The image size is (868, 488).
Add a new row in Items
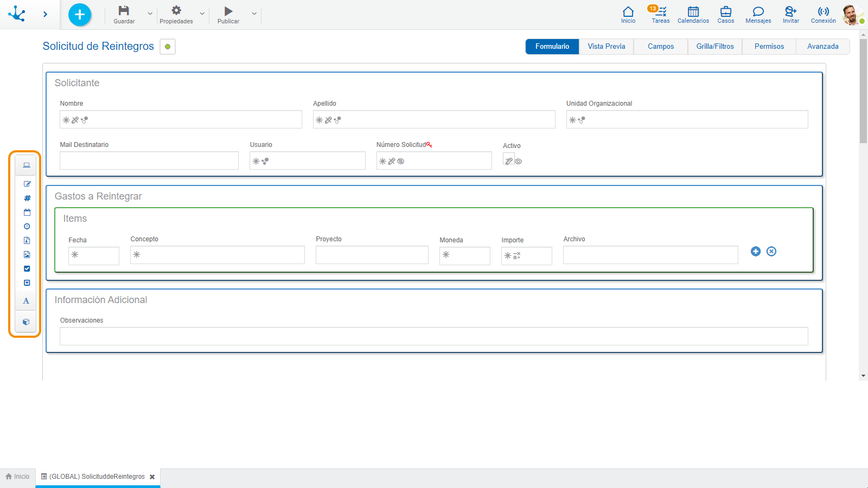755,252
